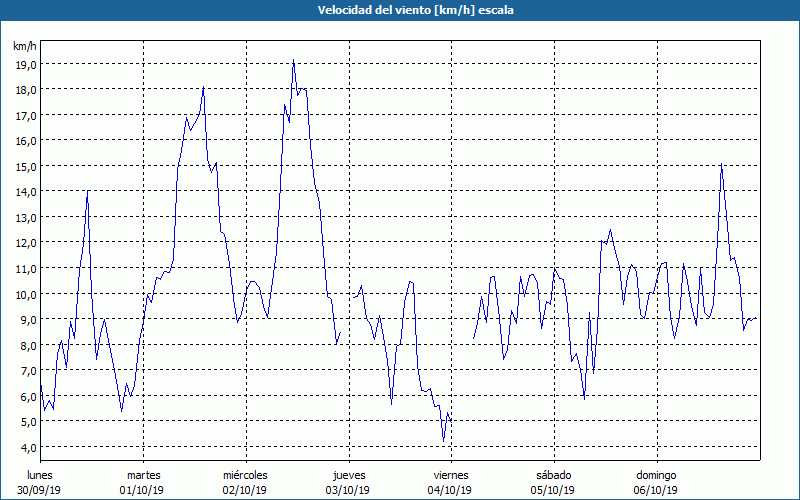Click the '05/10/19' date label
The width and height of the screenshot is (800, 500).
coord(553,490)
